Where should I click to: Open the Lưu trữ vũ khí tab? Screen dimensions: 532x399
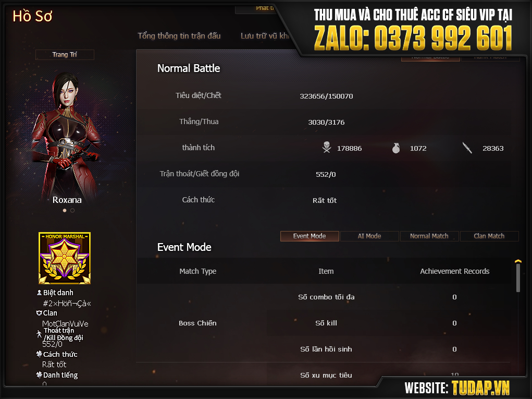(265, 35)
